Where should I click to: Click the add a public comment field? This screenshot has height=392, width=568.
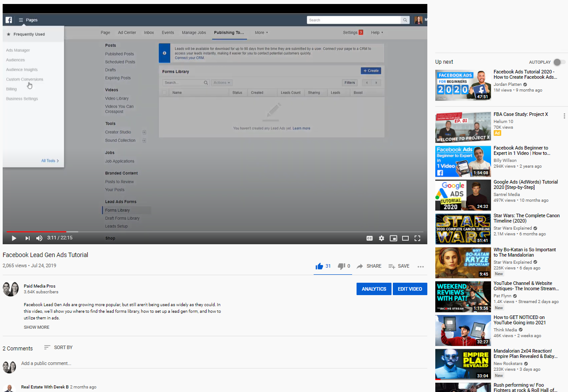coord(224,363)
